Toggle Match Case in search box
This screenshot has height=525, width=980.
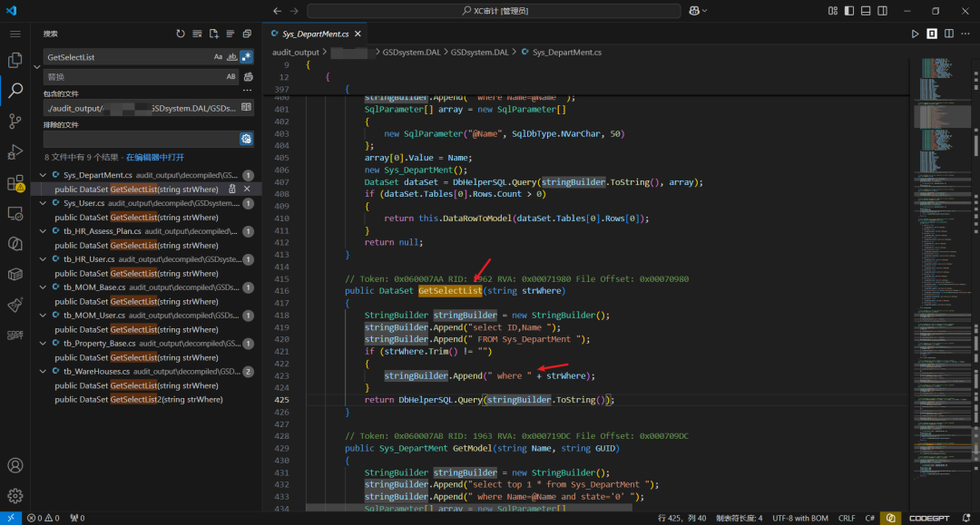click(x=218, y=57)
